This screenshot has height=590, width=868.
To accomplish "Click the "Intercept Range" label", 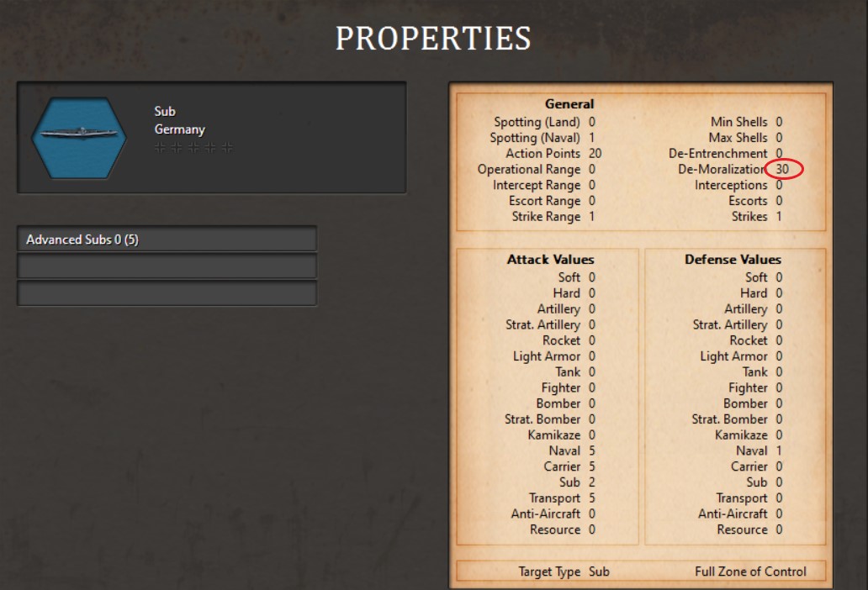I will 537,185.
